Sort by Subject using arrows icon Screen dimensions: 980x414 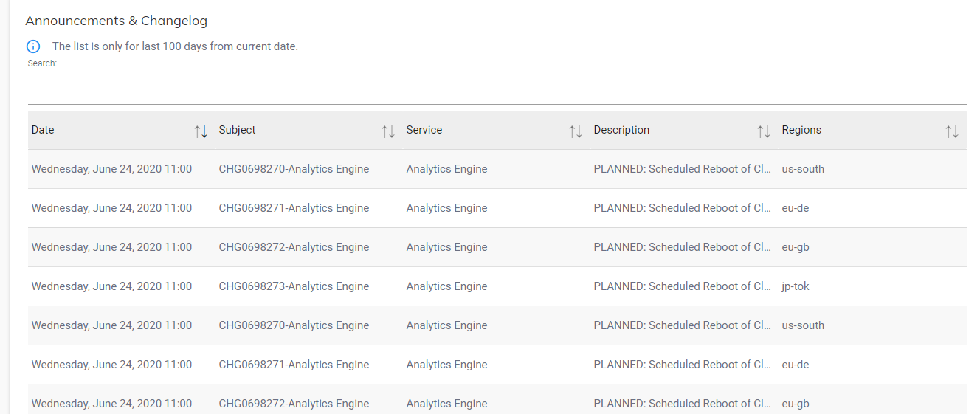[388, 131]
